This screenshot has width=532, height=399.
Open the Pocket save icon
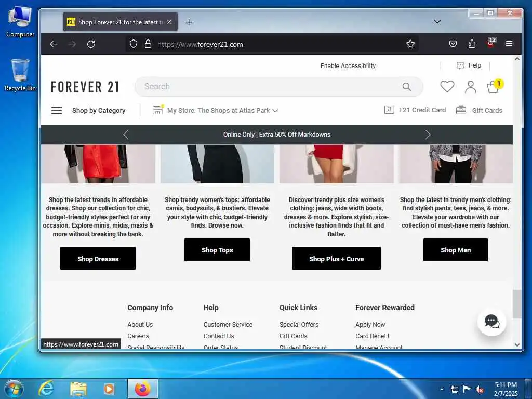(453, 44)
